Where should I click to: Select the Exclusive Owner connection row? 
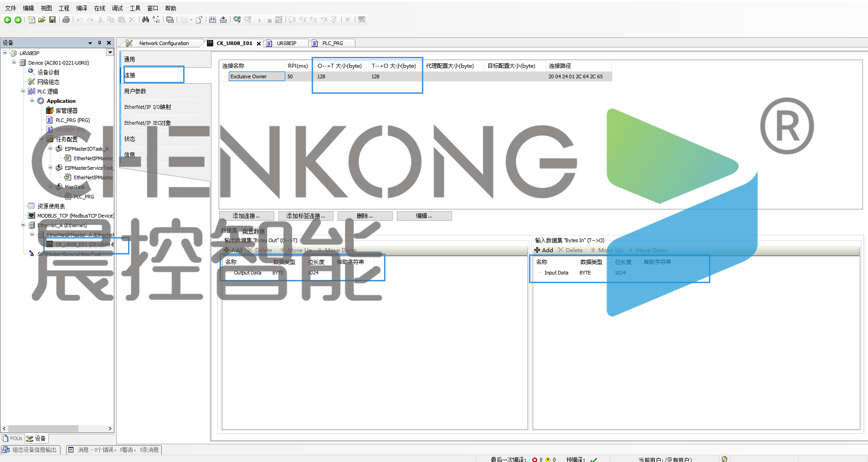point(416,76)
